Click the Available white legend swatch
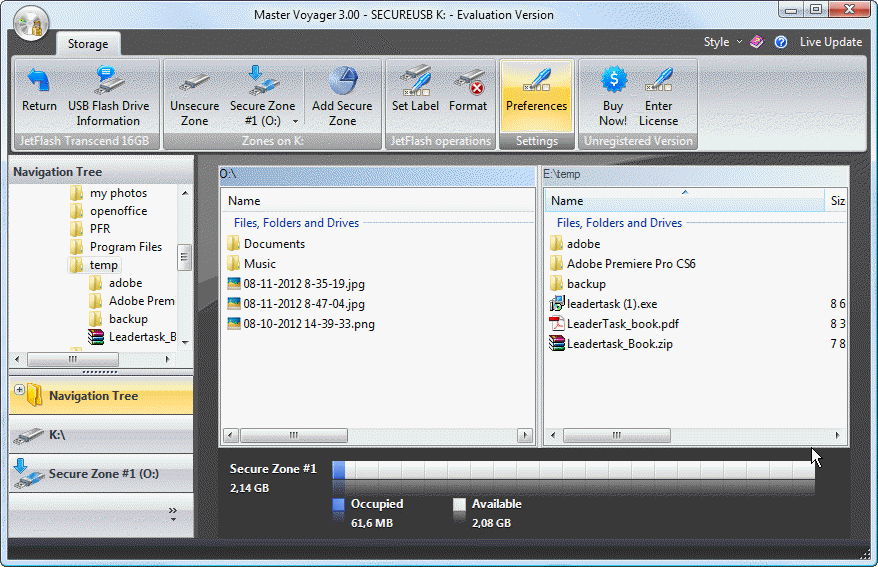 tap(459, 504)
